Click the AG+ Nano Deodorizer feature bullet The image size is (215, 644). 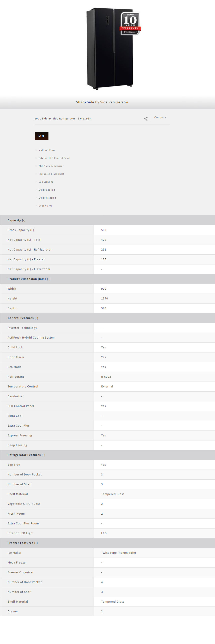click(51, 166)
